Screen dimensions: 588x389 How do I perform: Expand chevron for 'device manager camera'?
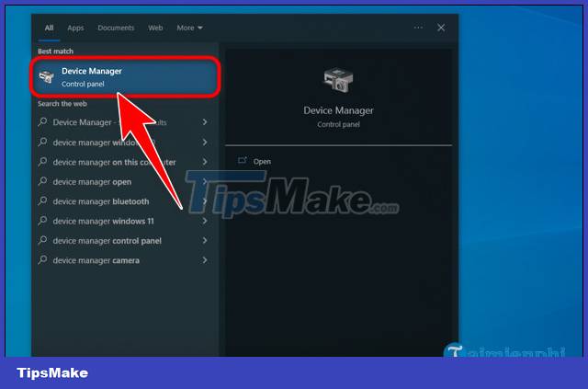click(205, 260)
